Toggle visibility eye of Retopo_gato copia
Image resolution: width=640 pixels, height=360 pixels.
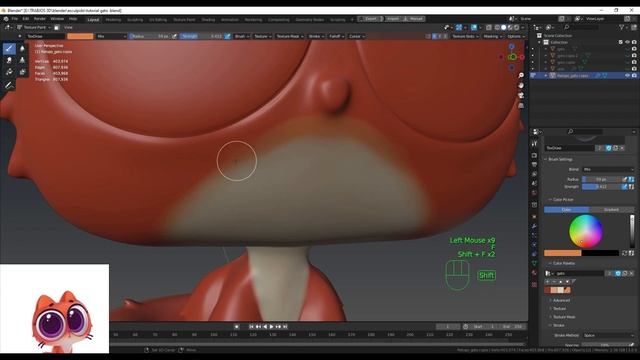point(627,76)
